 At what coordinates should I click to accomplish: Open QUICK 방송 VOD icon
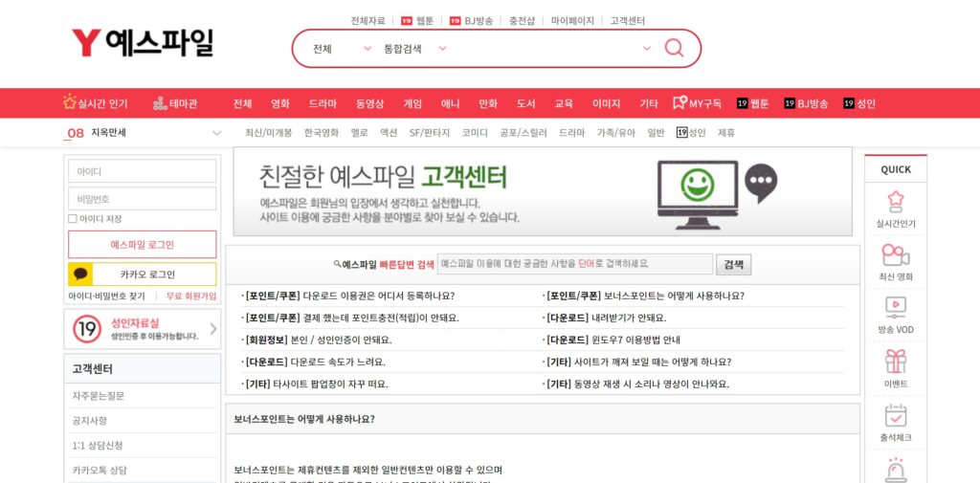[x=896, y=306]
